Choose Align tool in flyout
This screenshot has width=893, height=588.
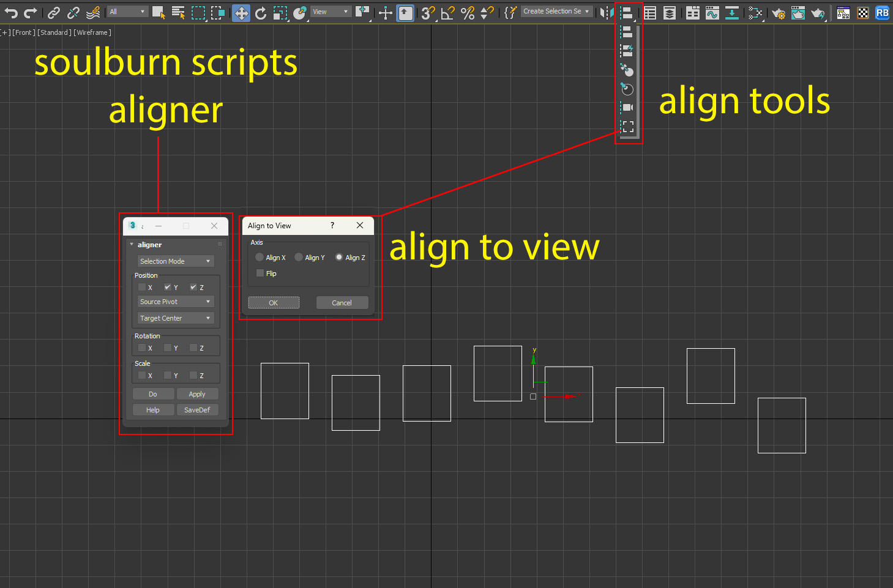point(627,31)
